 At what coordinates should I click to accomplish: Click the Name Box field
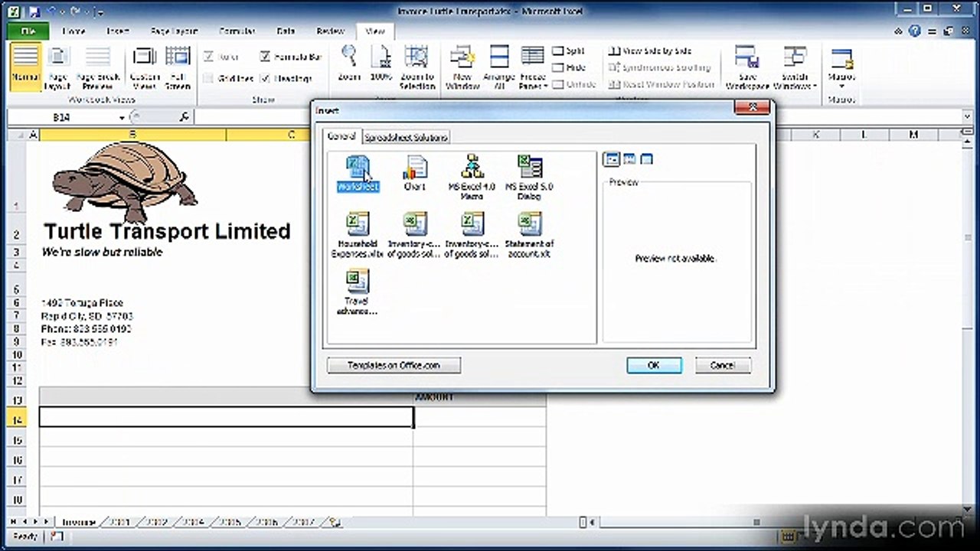pyautogui.click(x=61, y=118)
